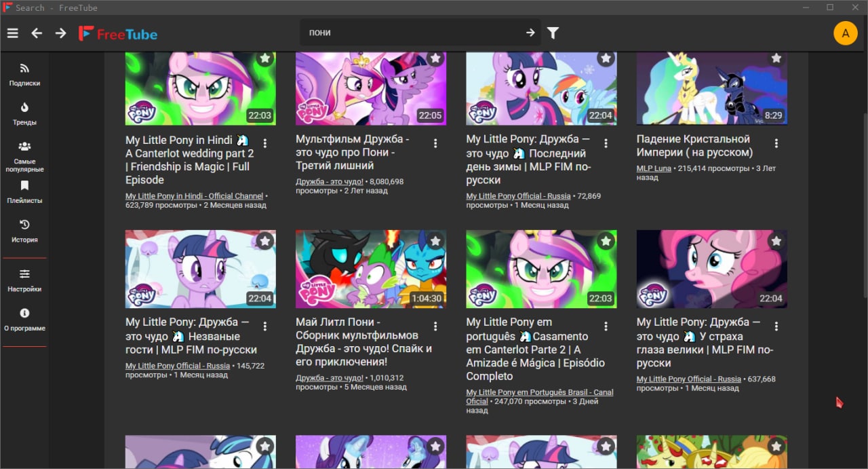The width and height of the screenshot is (868, 469).
Task: Open title 'Мультфильм Дружба - это чудо про Пони'
Action: coord(353,152)
